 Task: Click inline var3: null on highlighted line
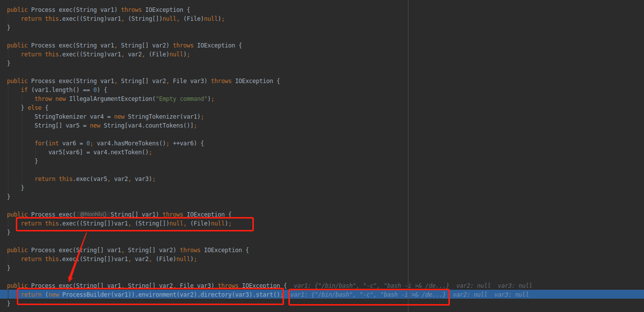click(511, 295)
